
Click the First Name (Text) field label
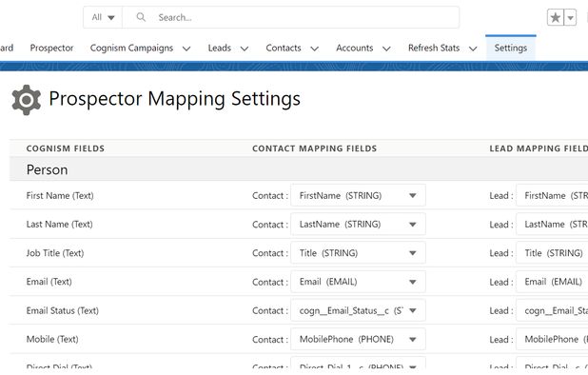(60, 196)
